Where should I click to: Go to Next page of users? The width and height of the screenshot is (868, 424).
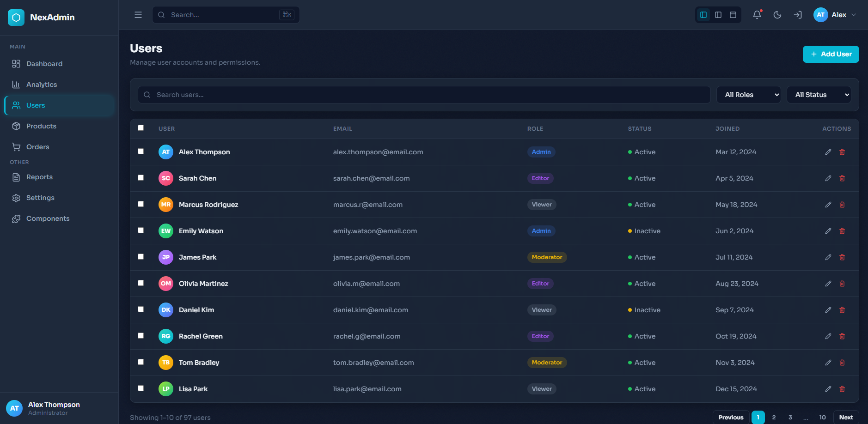click(x=846, y=417)
